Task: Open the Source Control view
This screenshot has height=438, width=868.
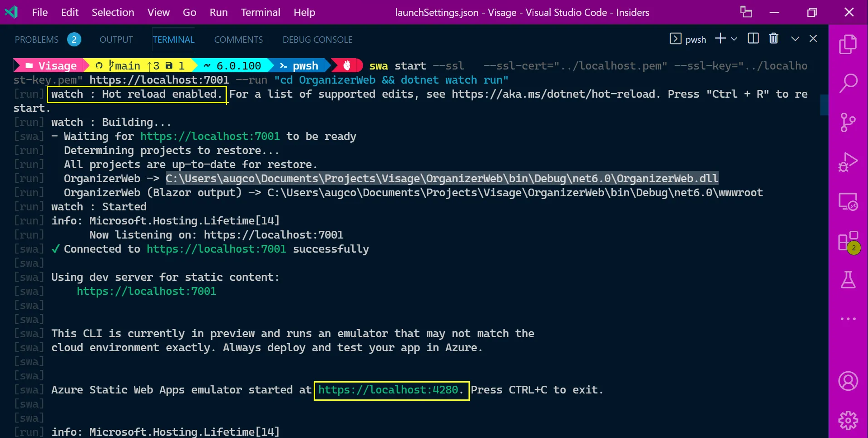Action: [x=848, y=123]
